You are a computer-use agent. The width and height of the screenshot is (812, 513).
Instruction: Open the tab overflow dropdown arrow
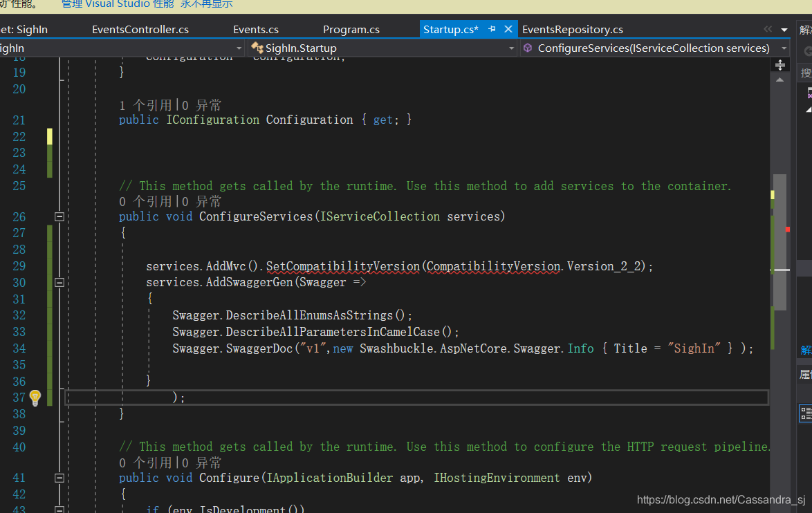click(784, 30)
